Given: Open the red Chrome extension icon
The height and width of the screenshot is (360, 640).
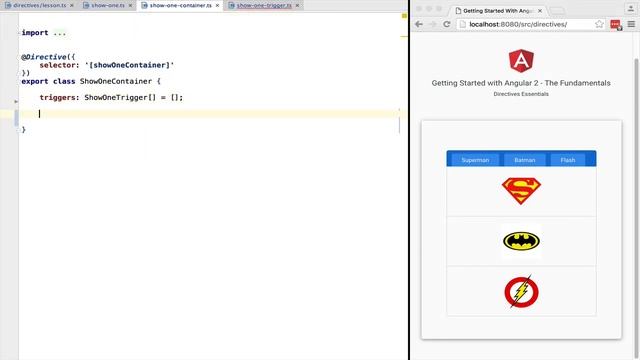Looking at the screenshot, I should click(616, 25).
